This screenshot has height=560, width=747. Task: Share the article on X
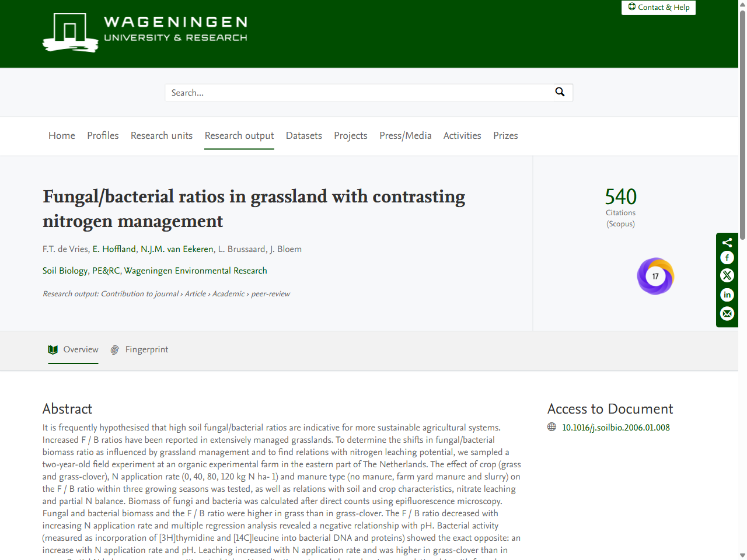tap(727, 275)
